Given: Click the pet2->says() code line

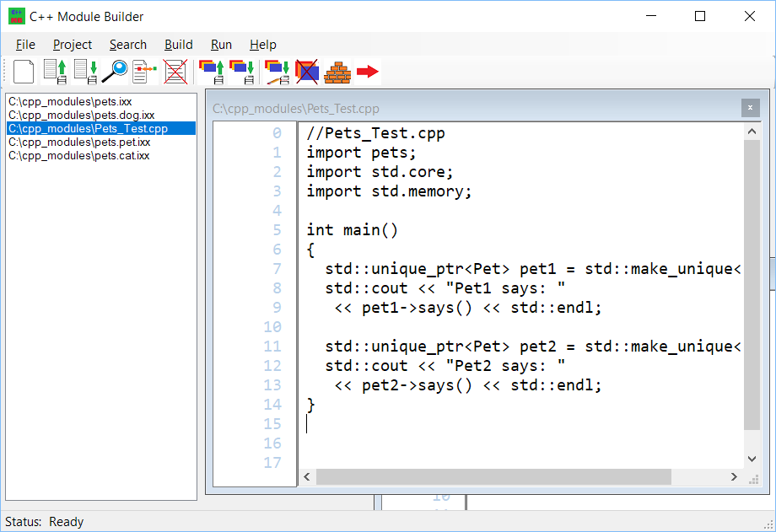Looking at the screenshot, I should pos(467,385).
